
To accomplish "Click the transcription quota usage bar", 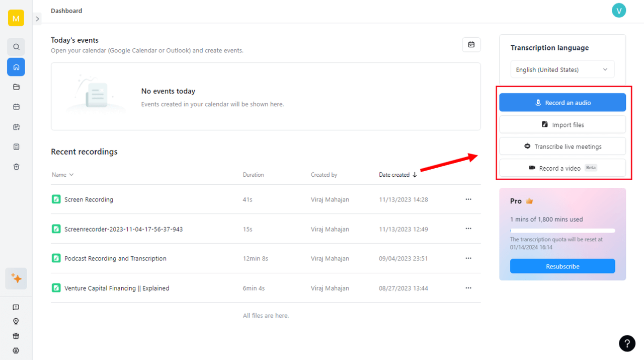I will (562, 231).
